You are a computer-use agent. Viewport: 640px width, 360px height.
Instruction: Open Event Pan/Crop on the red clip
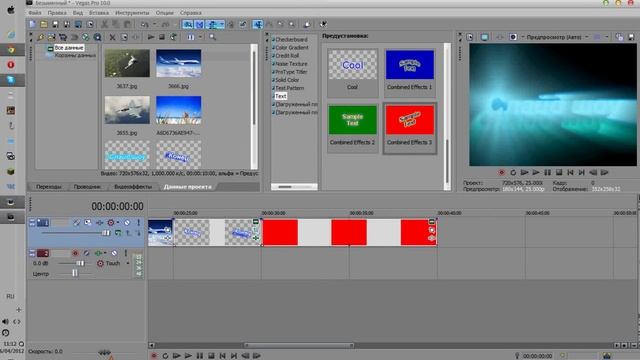coord(431,230)
